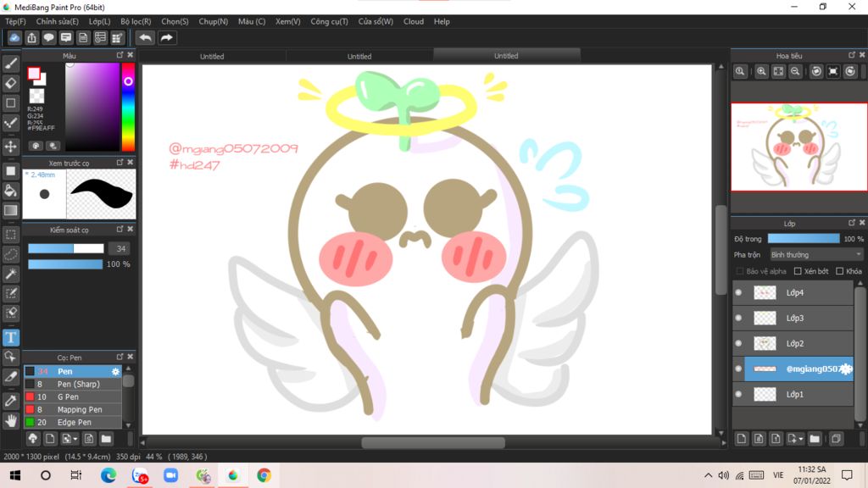Select the Fill rectangle tool
Viewport: 868px width, 488px height.
point(10,171)
